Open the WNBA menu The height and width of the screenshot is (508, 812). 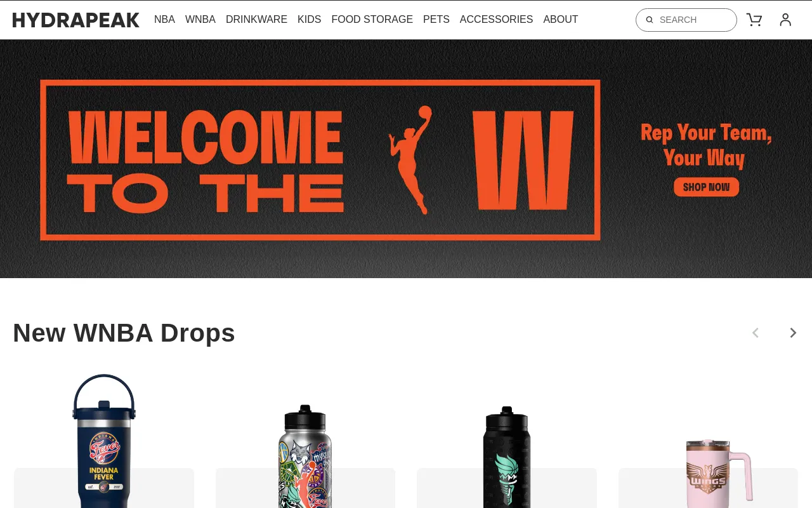200,20
